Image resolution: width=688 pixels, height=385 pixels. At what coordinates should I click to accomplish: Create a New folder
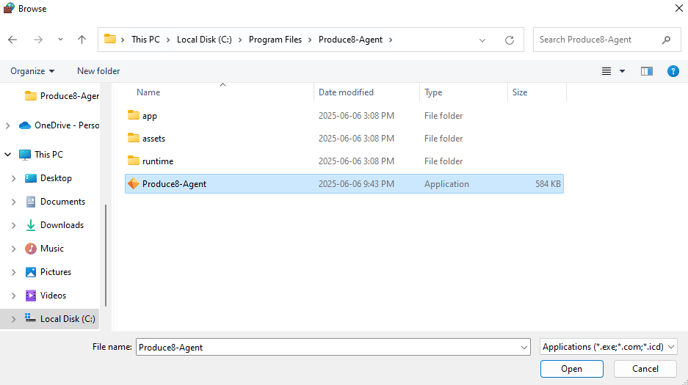click(x=98, y=71)
